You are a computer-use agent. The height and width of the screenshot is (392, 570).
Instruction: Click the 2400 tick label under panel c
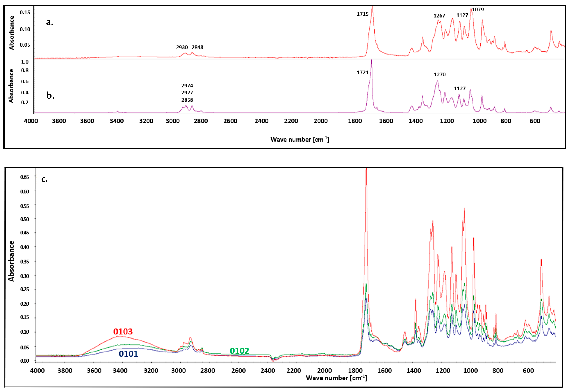pyautogui.click(x=268, y=371)
